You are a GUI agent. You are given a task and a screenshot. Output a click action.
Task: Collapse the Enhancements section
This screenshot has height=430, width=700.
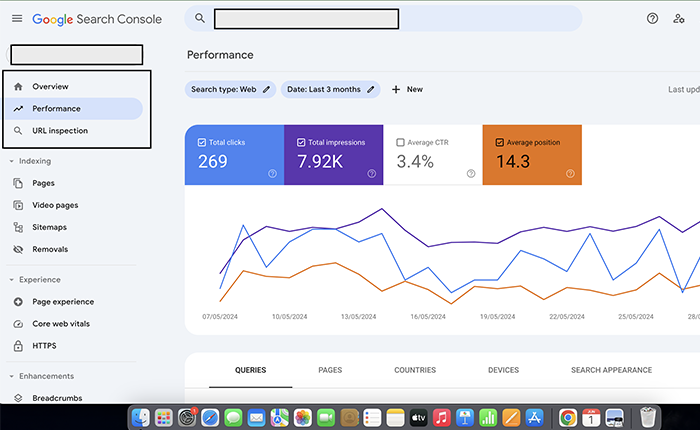click(x=11, y=376)
